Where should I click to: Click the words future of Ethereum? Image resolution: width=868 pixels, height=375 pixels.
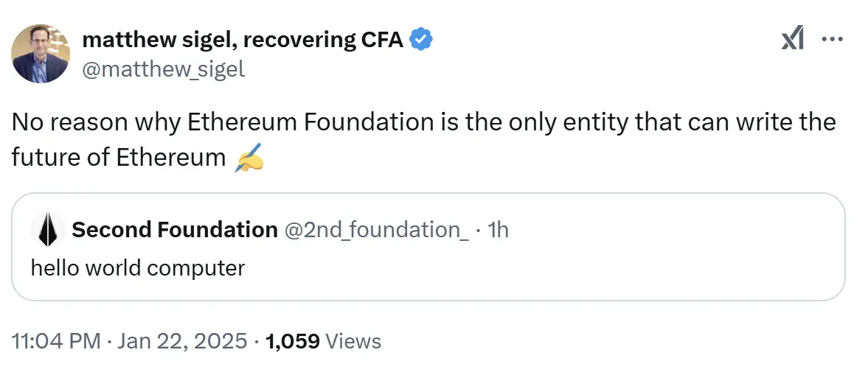click(x=118, y=158)
